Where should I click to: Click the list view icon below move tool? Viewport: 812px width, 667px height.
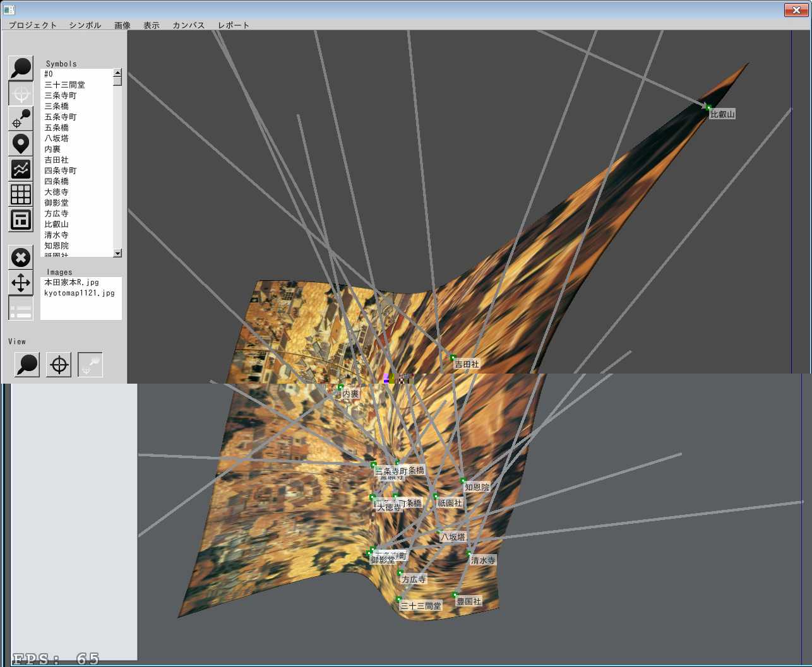(x=21, y=308)
